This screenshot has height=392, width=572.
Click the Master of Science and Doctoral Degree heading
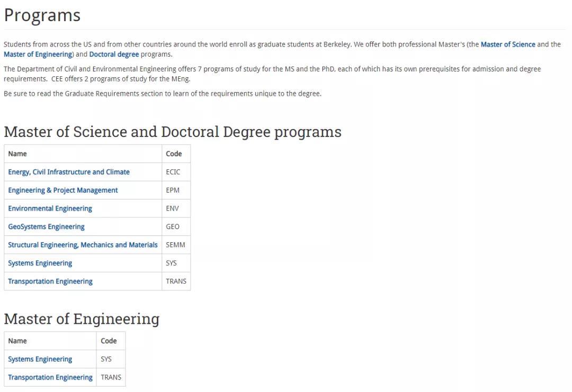172,132
